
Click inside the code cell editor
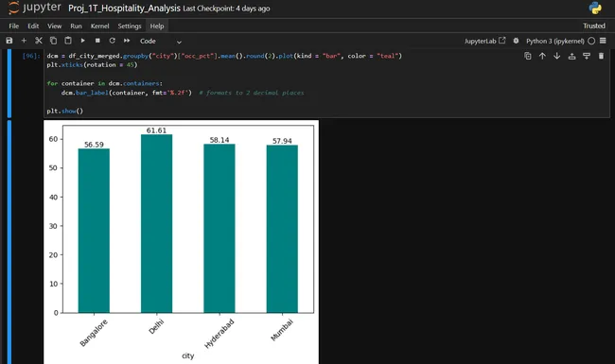click(x=326, y=83)
